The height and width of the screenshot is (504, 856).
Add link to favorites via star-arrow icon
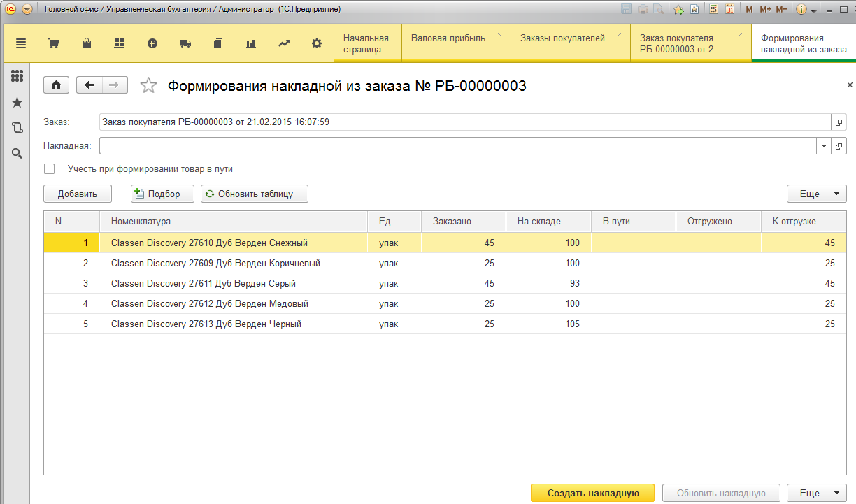(x=678, y=9)
